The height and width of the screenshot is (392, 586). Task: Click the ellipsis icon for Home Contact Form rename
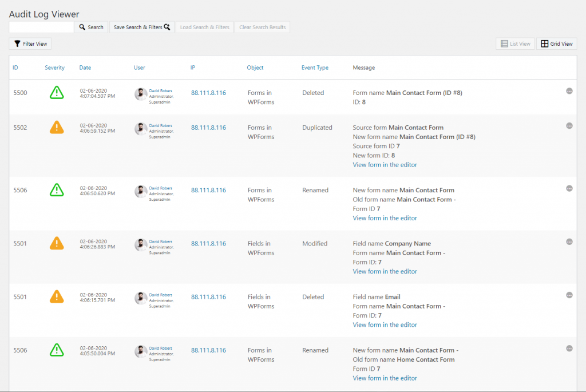point(569,349)
